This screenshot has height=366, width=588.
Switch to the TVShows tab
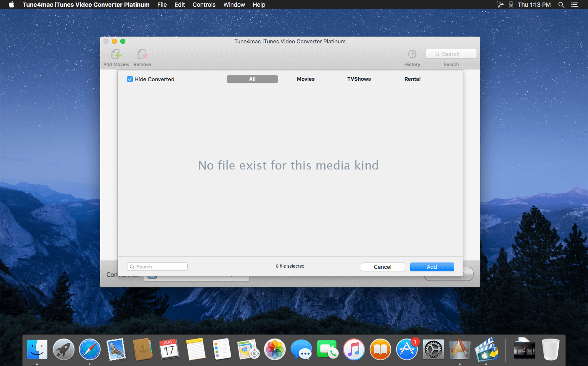click(x=359, y=79)
